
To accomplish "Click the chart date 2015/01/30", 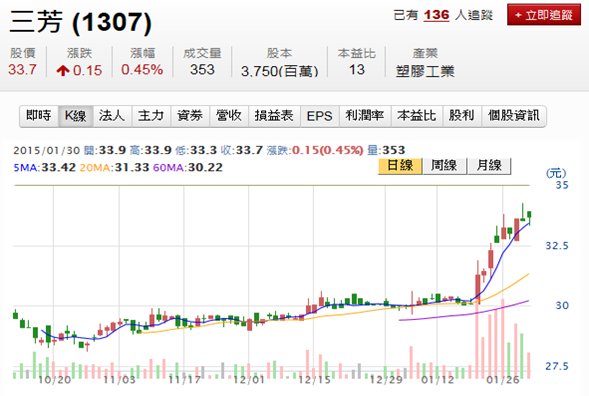I will tap(47, 151).
